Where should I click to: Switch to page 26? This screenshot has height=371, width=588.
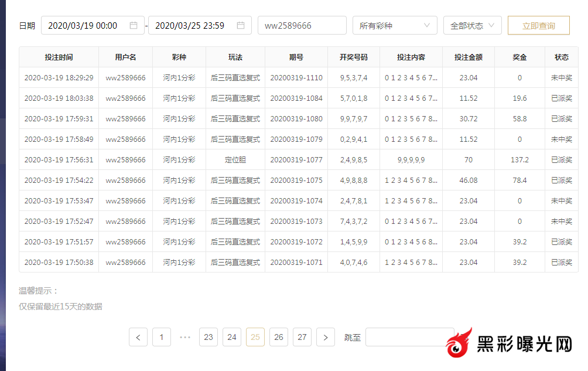[x=279, y=337]
